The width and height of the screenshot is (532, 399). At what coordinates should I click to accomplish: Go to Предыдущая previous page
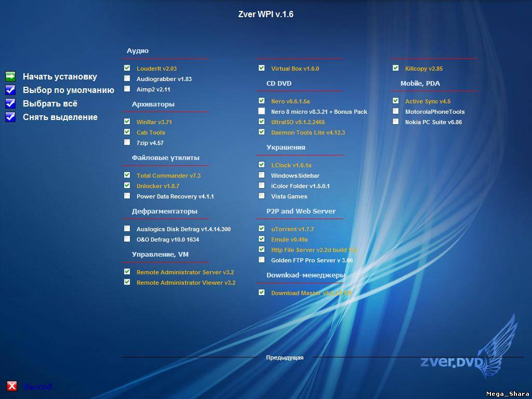coord(285,357)
